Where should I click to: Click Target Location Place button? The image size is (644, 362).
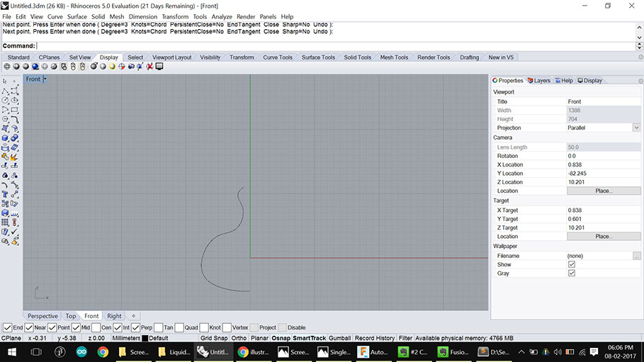(x=604, y=237)
